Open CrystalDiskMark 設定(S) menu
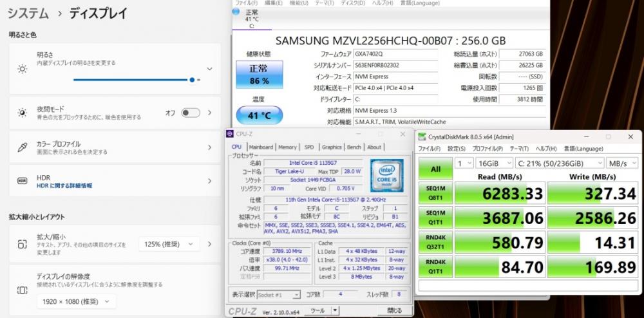This screenshot has height=318, width=644. tap(457, 149)
